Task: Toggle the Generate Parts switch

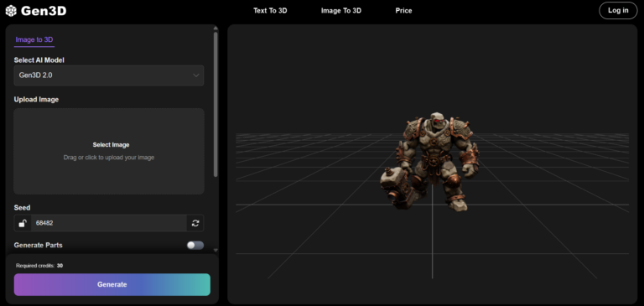Action: 195,245
